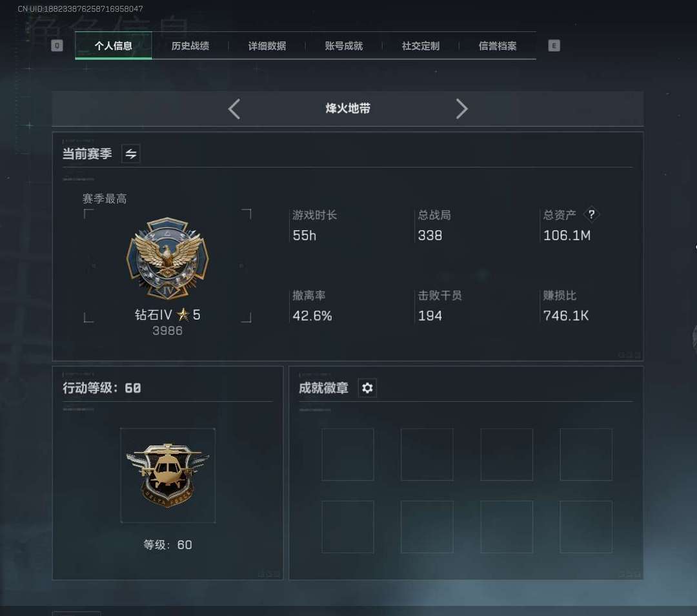The width and height of the screenshot is (697, 616).
Task: Click the Q key tab-left icon
Action: 57,45
